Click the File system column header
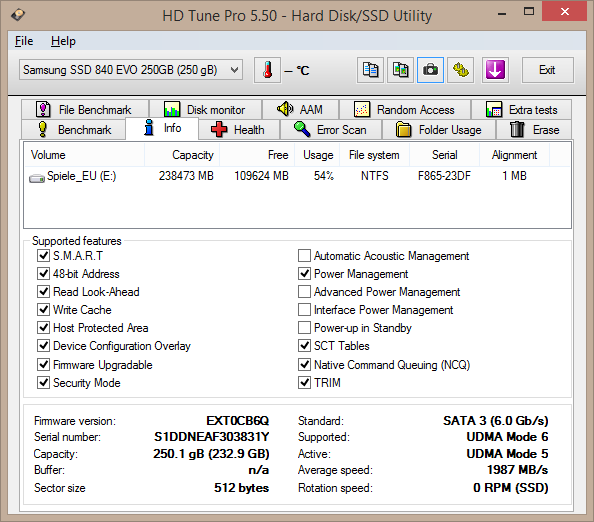This screenshot has height=522, width=594. point(375,155)
